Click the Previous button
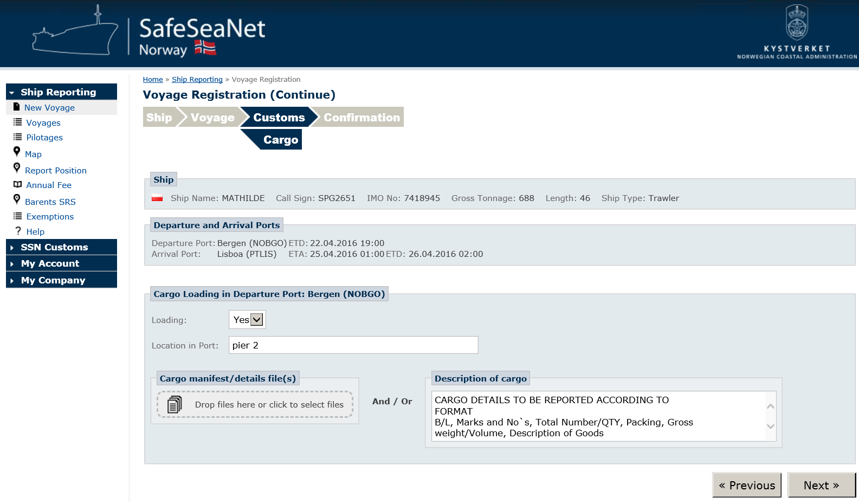Viewport: 859px width, 504px height. pos(747,485)
